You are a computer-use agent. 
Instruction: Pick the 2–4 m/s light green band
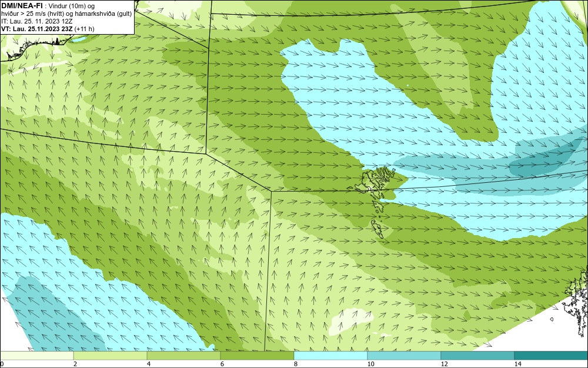tap(111, 356)
